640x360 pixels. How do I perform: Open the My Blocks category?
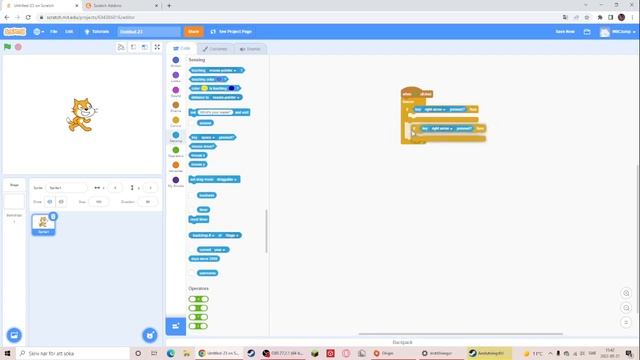click(176, 182)
